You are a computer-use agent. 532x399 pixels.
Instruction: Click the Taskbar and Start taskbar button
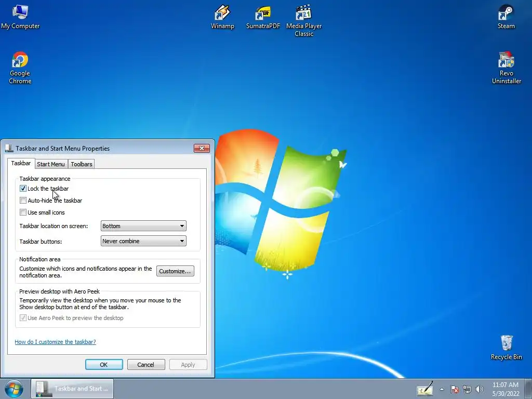(72, 389)
